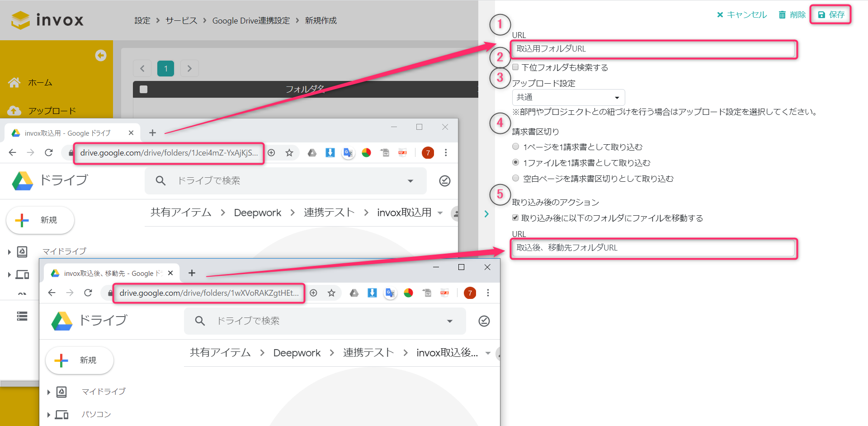Go to the previous page in the folder list
This screenshot has height=426, width=868.
coord(142,68)
